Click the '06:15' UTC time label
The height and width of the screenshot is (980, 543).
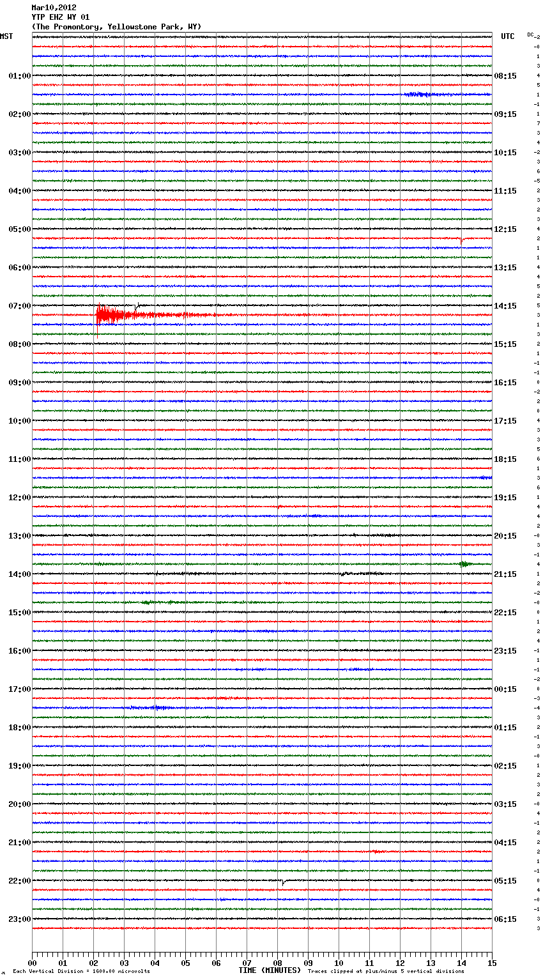505,919
